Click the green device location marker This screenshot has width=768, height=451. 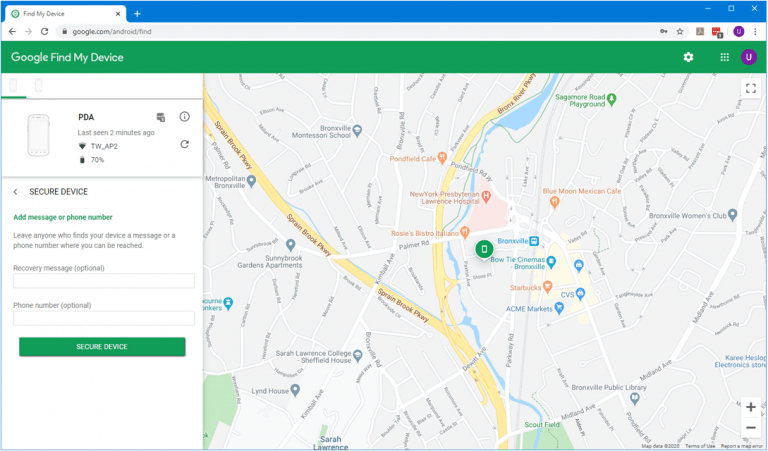[x=484, y=249]
